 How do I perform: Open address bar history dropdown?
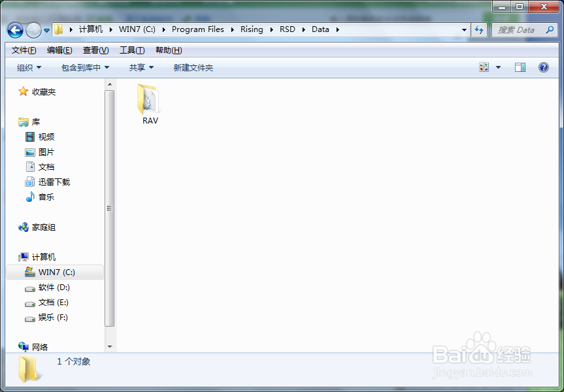[464, 30]
